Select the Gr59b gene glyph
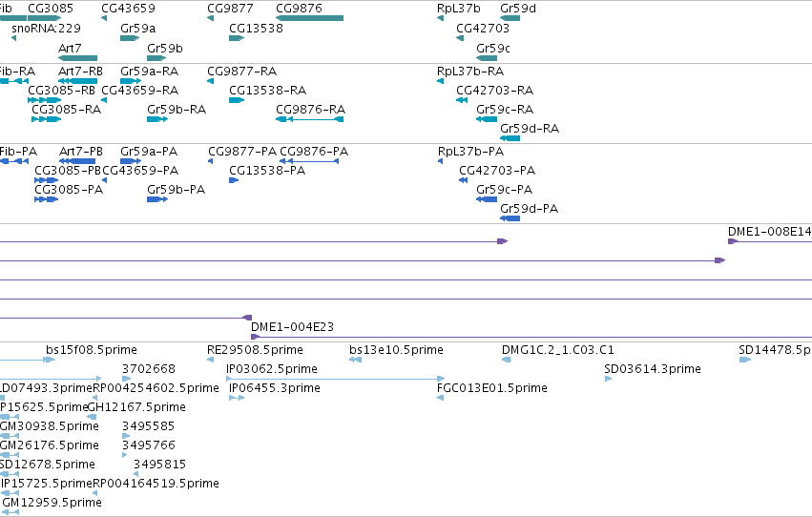Viewport: 812px width, 517px height. click(x=156, y=58)
